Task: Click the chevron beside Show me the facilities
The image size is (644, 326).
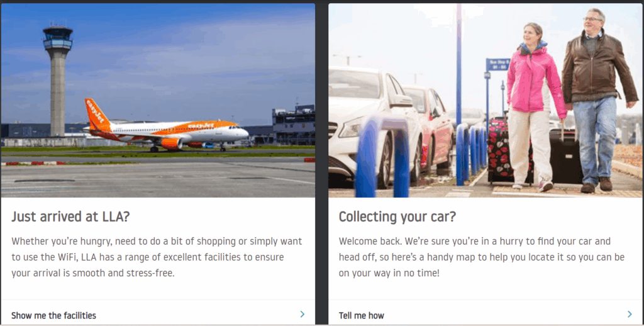Action: pyautogui.click(x=303, y=314)
